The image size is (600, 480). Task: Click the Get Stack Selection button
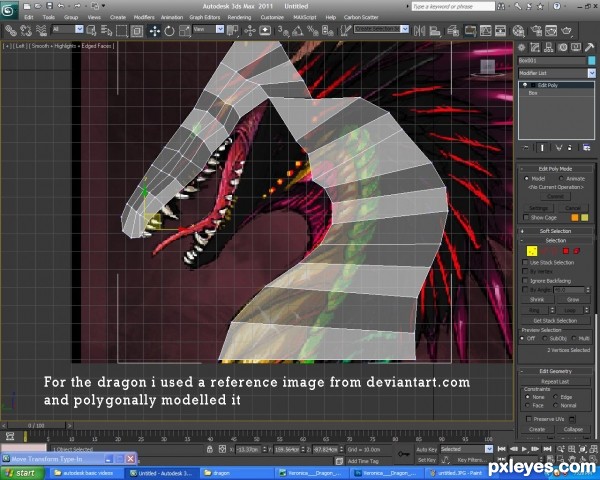point(555,320)
